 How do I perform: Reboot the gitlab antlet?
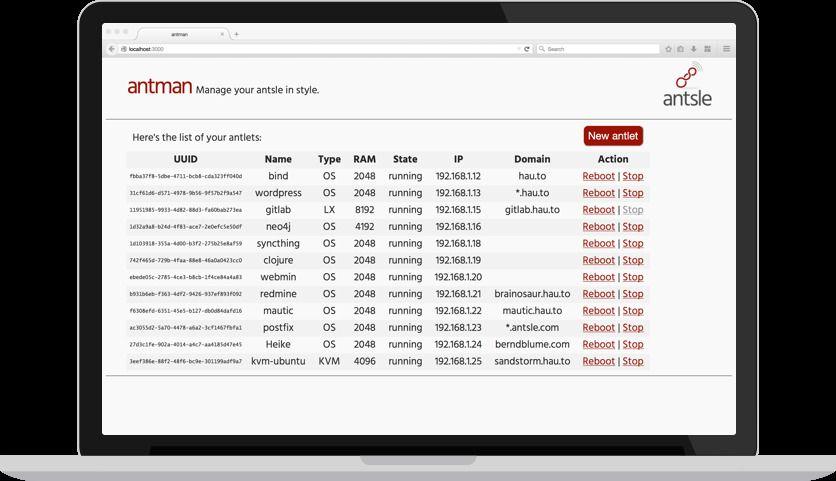(x=598, y=210)
